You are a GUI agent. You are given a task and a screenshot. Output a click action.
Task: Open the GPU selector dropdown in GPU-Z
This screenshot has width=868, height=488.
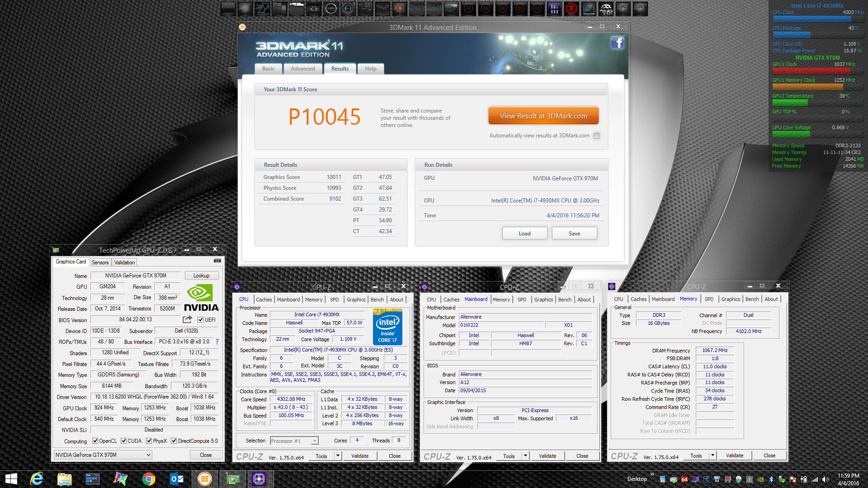pyautogui.click(x=103, y=455)
